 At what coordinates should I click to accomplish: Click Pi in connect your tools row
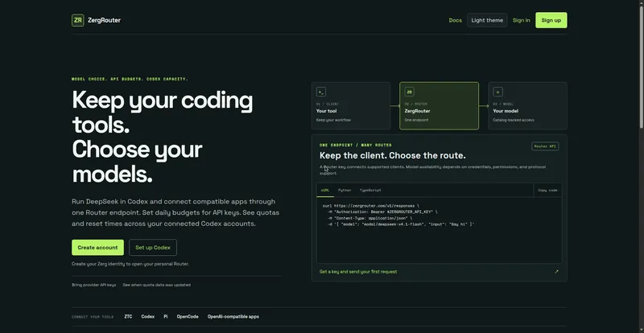[x=166, y=317]
